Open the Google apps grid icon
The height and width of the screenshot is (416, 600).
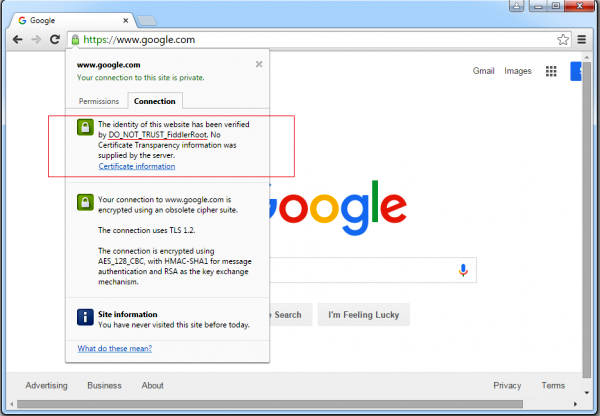coord(551,71)
